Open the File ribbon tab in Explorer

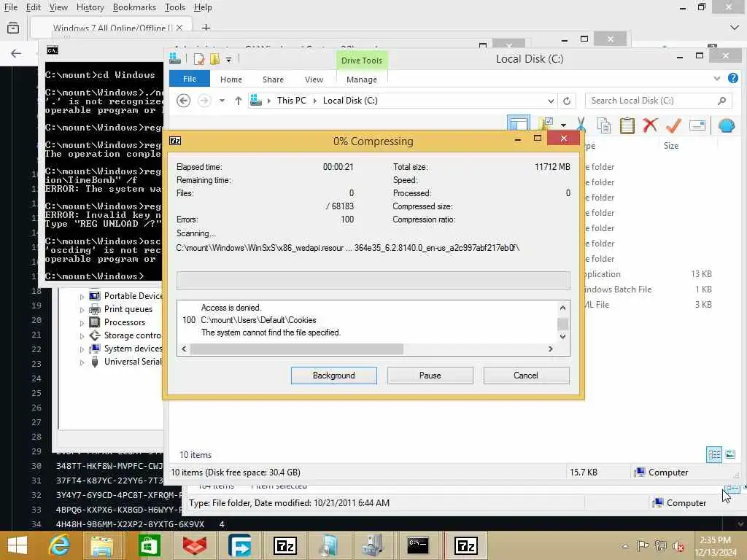(x=190, y=79)
